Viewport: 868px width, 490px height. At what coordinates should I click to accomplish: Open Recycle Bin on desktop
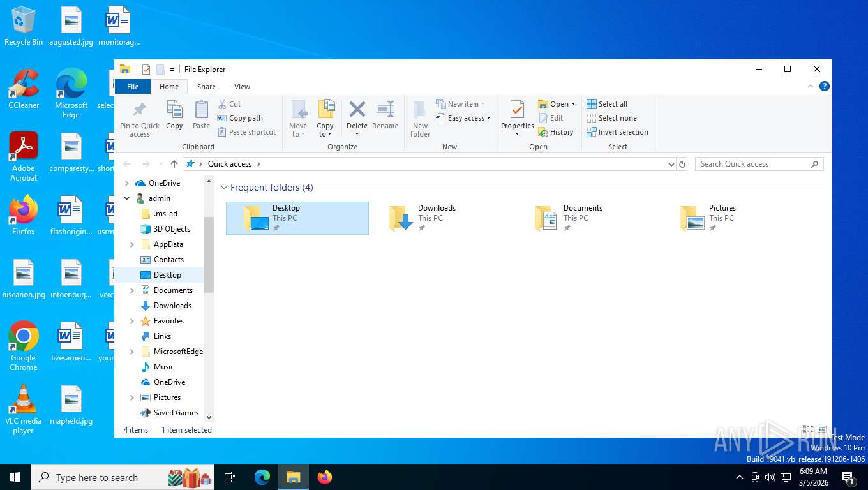pyautogui.click(x=24, y=26)
